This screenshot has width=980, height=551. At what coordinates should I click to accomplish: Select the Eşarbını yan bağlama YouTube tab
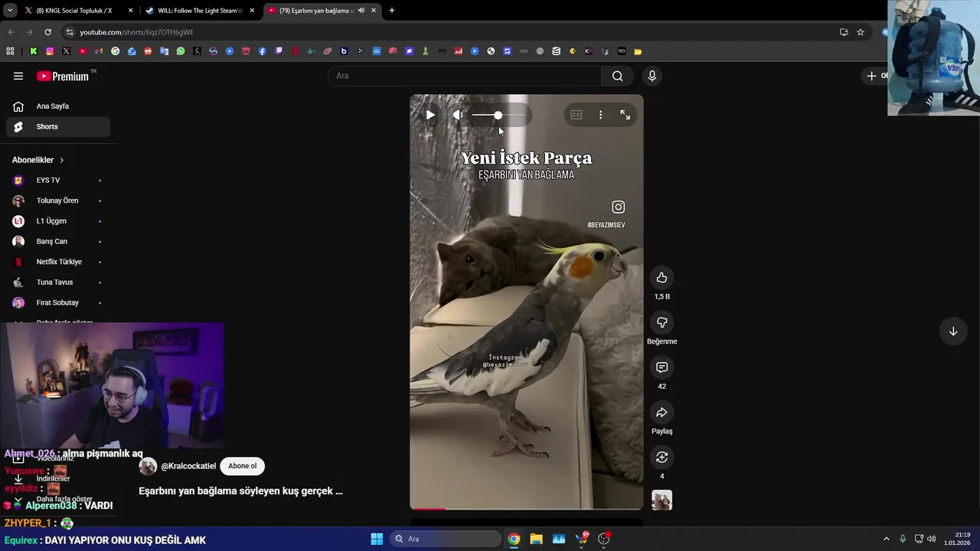[x=322, y=11]
